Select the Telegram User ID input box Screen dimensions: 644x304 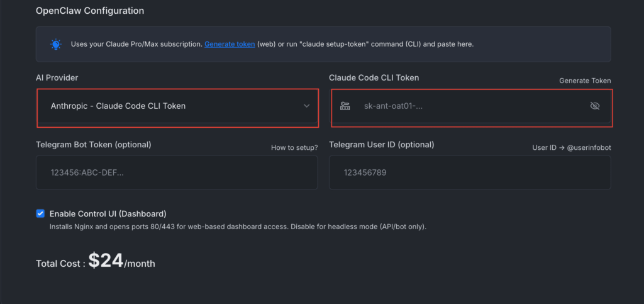[x=469, y=172]
